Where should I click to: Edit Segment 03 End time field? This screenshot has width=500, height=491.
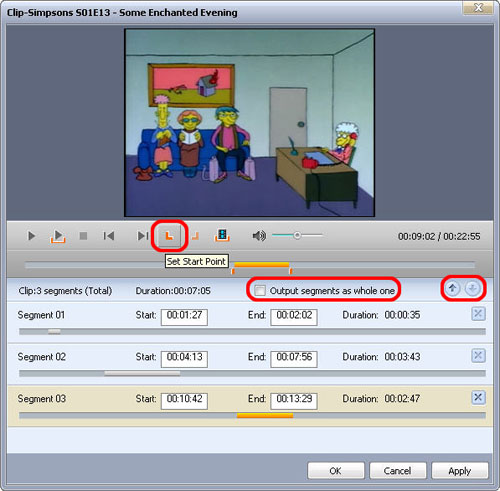[x=294, y=401]
